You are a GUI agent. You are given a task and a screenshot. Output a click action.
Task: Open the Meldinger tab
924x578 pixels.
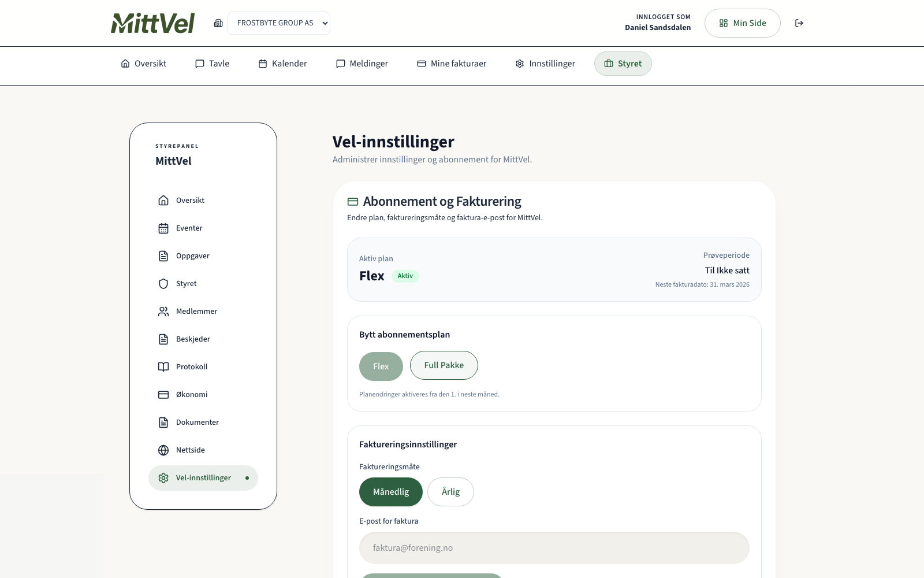pyautogui.click(x=362, y=64)
